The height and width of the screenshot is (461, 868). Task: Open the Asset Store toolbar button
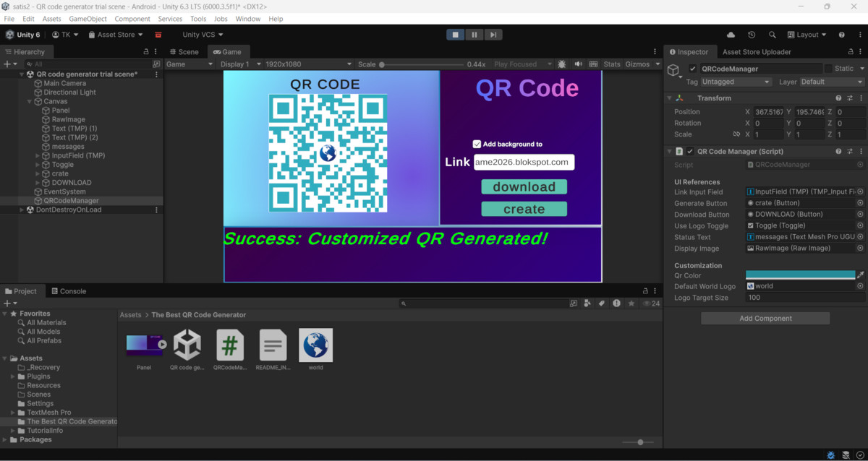116,35
